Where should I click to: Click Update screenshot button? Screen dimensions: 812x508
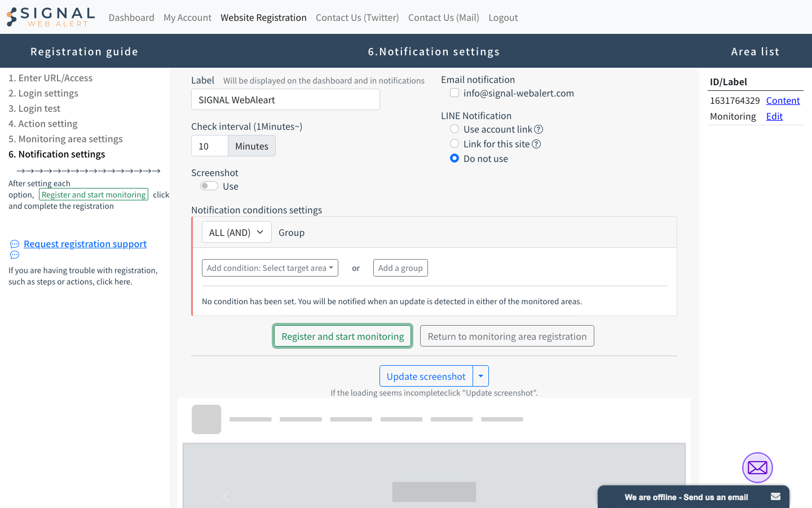[426, 376]
